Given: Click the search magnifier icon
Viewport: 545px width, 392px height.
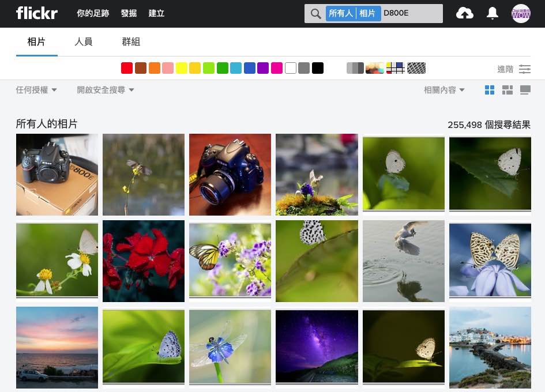Looking at the screenshot, I should (x=315, y=13).
